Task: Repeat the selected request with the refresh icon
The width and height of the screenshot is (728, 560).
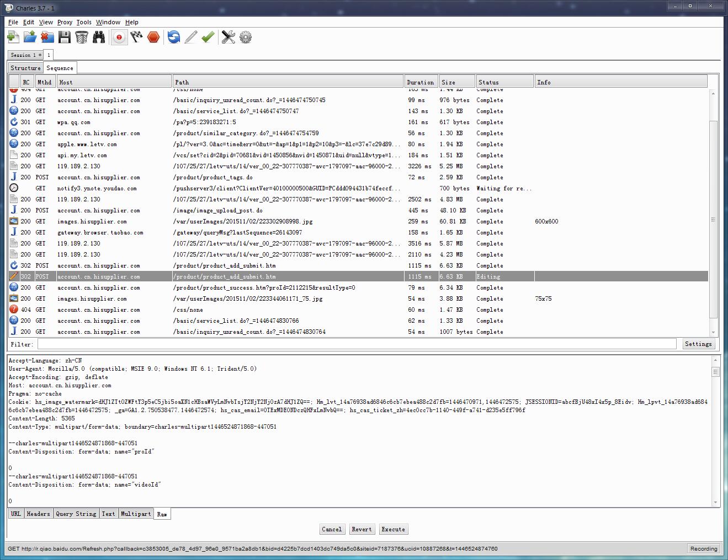Action: 174,37
